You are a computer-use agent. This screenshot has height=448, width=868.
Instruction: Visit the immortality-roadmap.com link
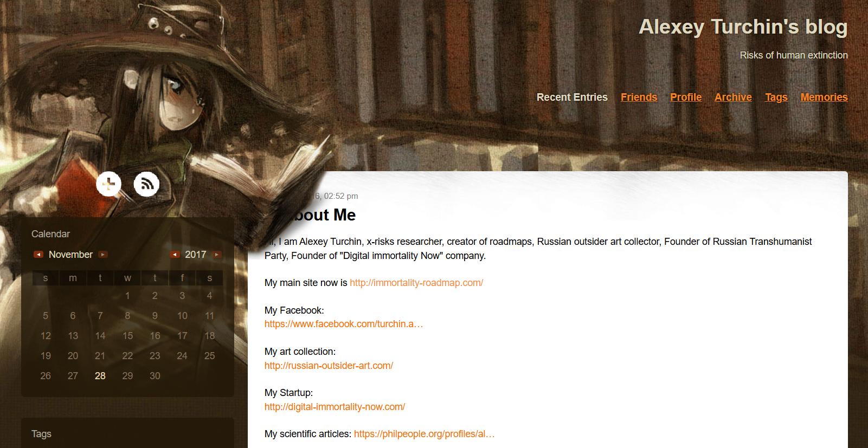[x=416, y=283]
